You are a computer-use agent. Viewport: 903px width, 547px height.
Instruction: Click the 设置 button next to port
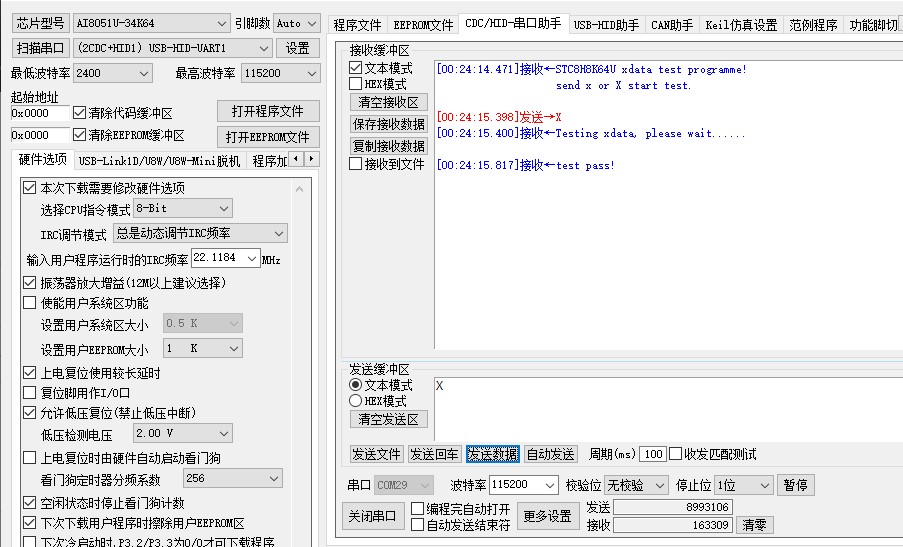[x=298, y=48]
